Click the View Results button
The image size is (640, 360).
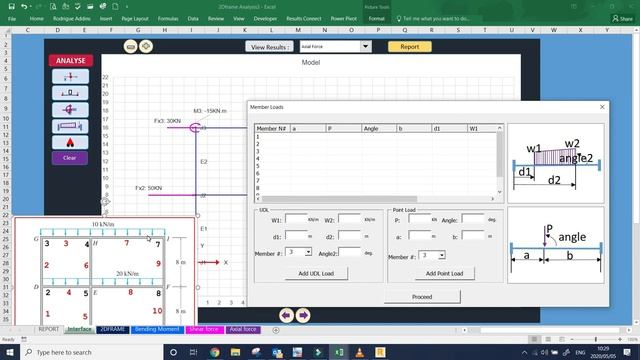point(269,47)
